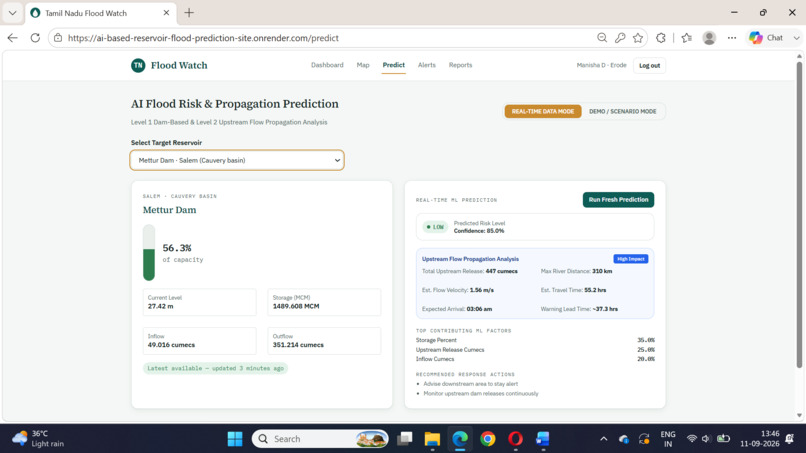Click the Expected Arrival 03:06 am value
Image resolution: width=806 pixels, height=453 pixels.
click(x=479, y=309)
